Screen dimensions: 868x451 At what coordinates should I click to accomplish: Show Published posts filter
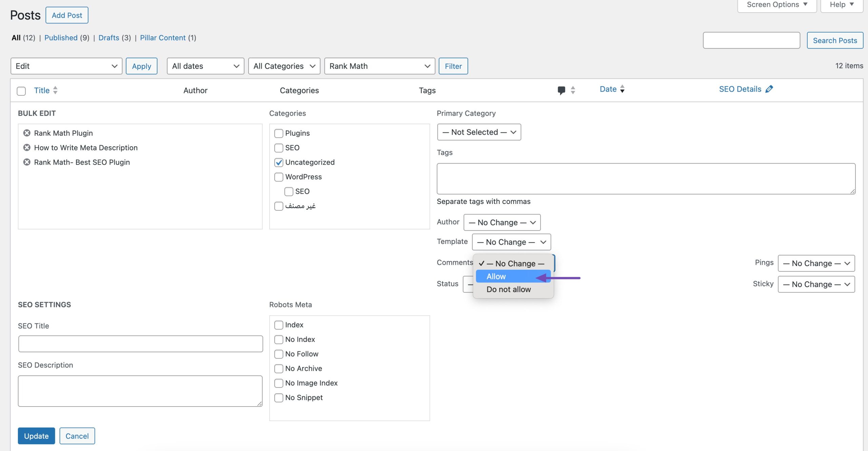click(x=61, y=38)
